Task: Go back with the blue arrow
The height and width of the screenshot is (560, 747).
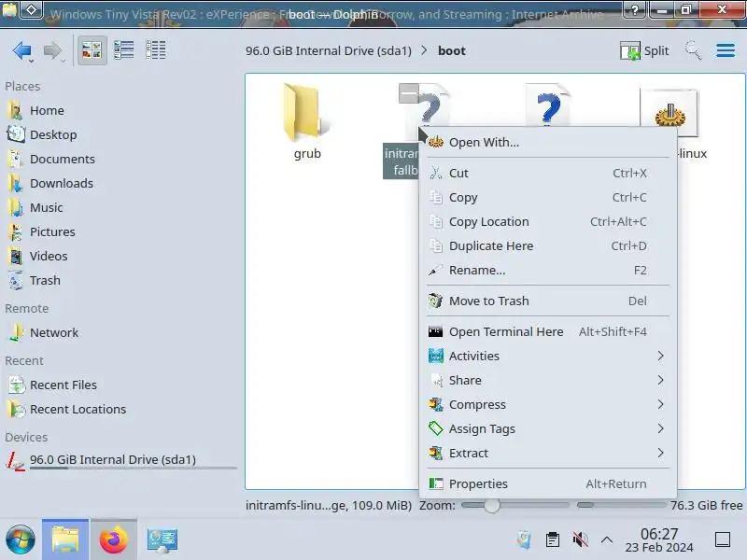Action: [21, 50]
